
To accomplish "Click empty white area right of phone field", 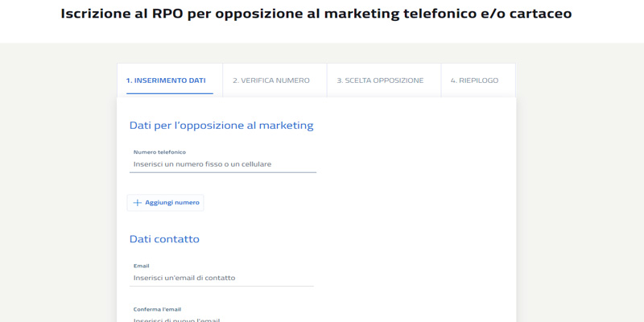I will (x=411, y=164).
